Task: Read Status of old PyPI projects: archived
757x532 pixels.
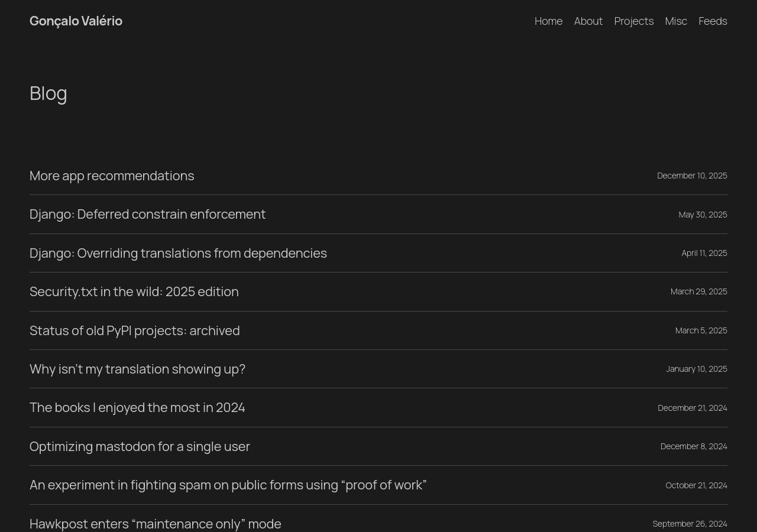Action: click(135, 330)
